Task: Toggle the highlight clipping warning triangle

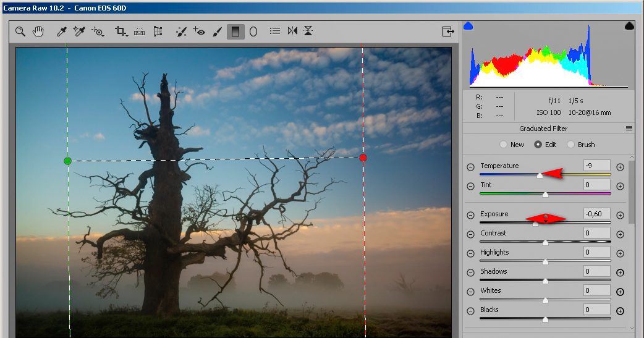Action: [629, 26]
